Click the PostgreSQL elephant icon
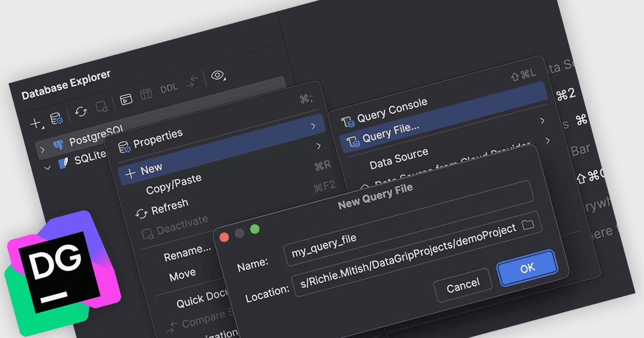Image resolution: width=644 pixels, height=338 pixels. 58,144
